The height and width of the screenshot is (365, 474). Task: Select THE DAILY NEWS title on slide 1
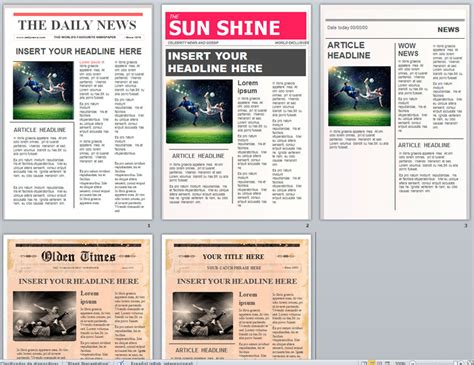click(77, 25)
